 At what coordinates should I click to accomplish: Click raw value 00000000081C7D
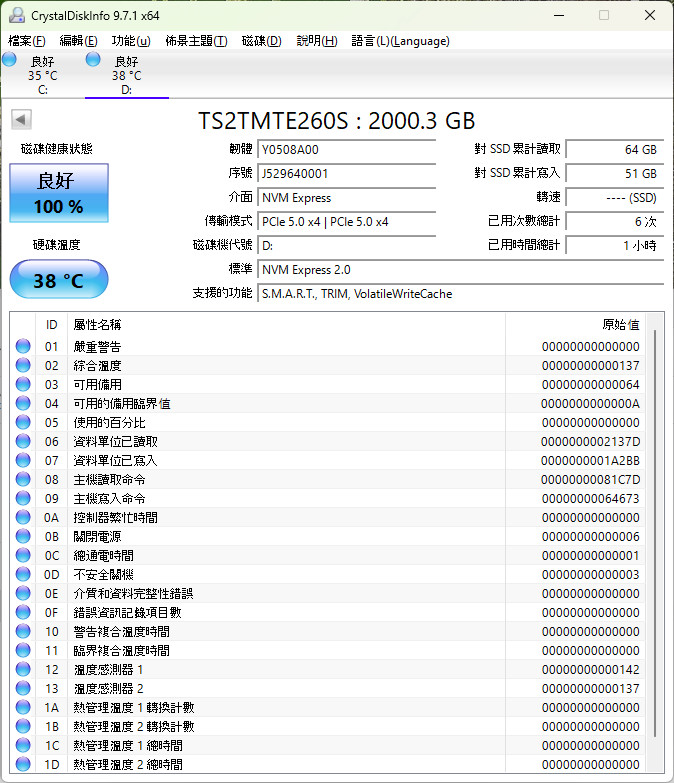590,480
